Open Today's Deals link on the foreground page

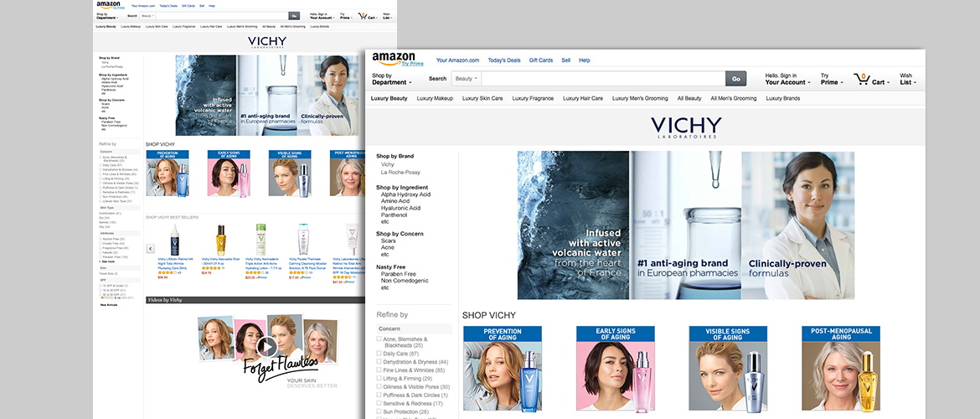point(503,60)
